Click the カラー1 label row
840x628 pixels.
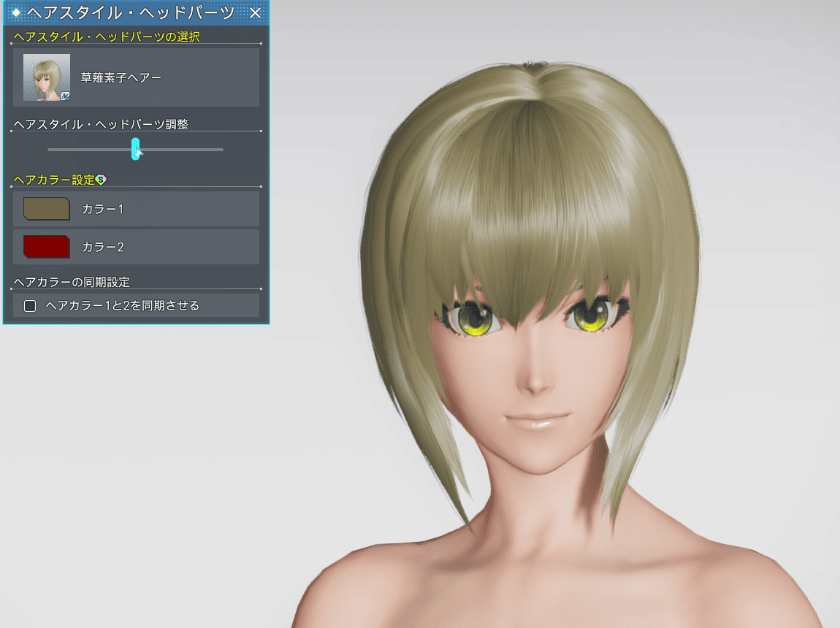[x=136, y=209]
